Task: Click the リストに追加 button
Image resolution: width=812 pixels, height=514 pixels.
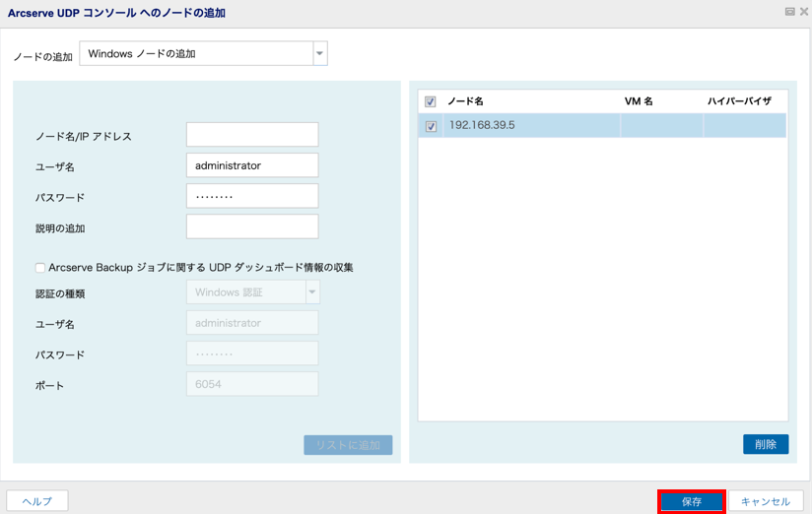Action: [x=348, y=445]
